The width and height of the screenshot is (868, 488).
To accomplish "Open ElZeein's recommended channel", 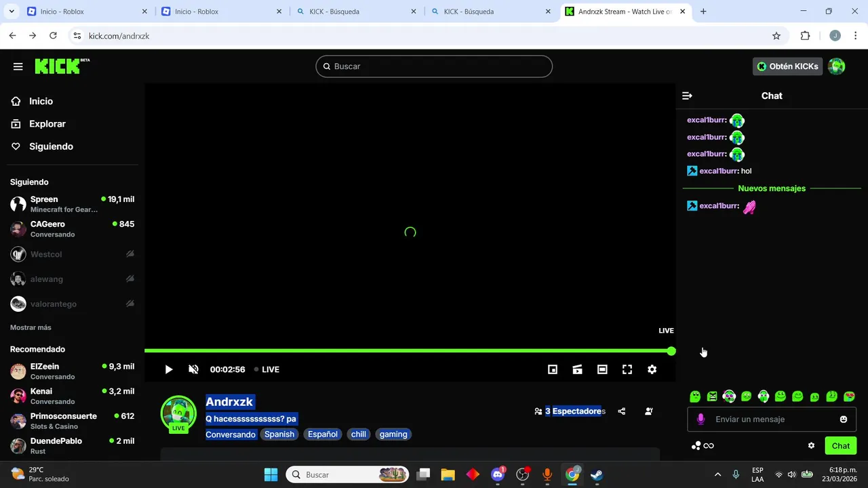I will (x=73, y=371).
